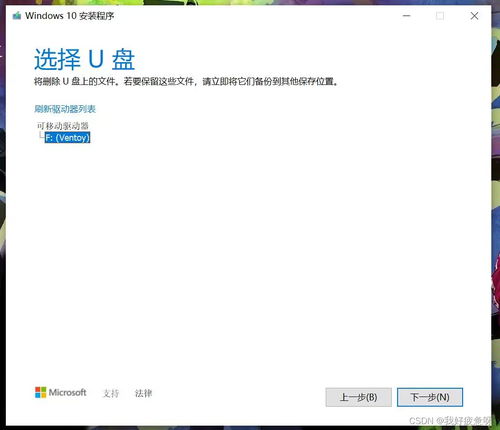Open the 法律 legal link
This screenshot has height=430, width=500.
[x=143, y=393]
